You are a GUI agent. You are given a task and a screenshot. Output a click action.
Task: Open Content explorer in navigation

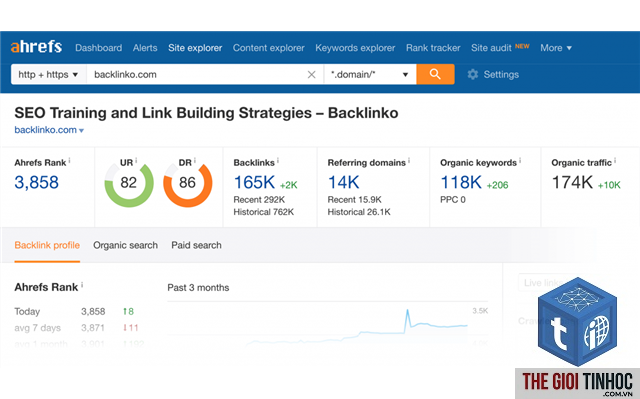[x=269, y=48]
